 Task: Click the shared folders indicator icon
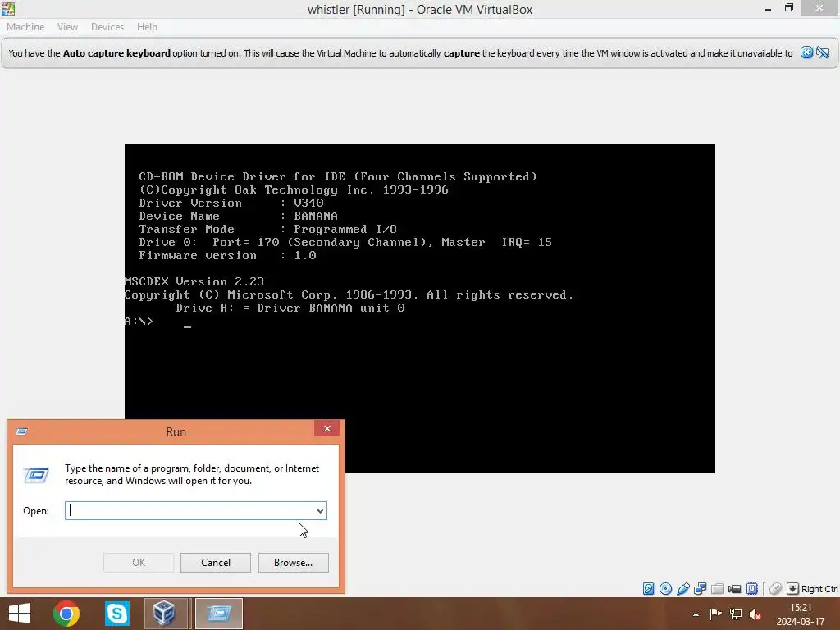717,589
